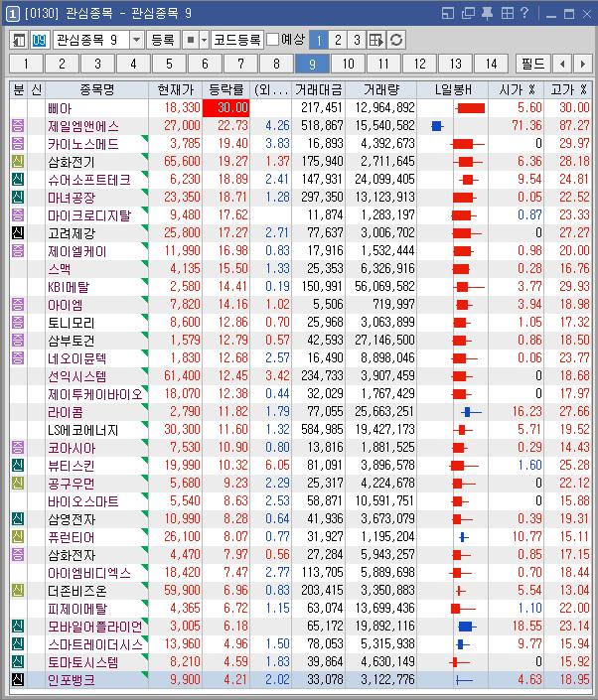The image size is (598, 700).
Task: Switch to watchlist tab 1
Action: point(26,64)
